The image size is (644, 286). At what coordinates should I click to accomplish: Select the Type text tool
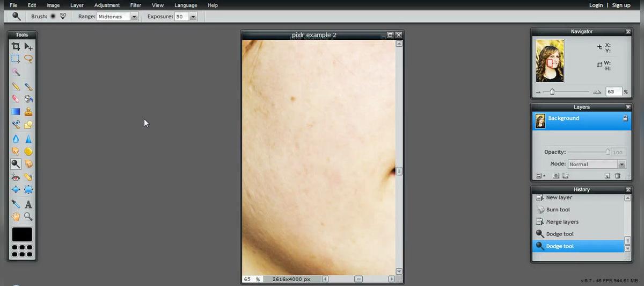28,204
